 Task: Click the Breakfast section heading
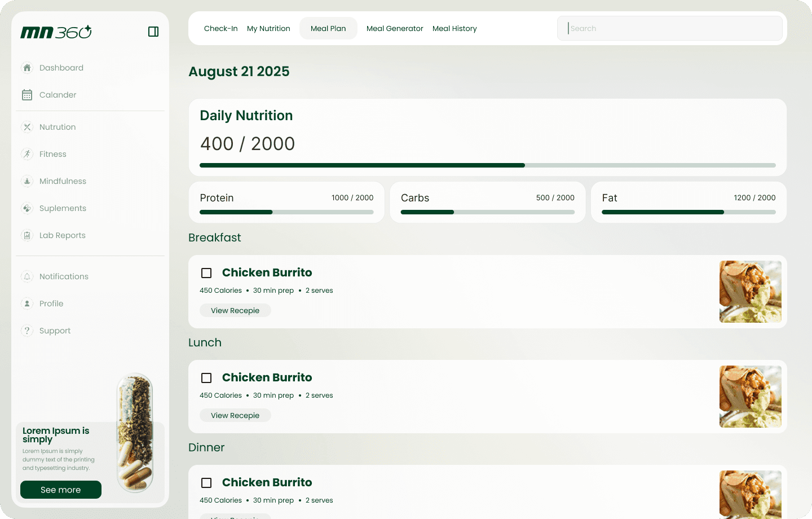click(x=215, y=237)
